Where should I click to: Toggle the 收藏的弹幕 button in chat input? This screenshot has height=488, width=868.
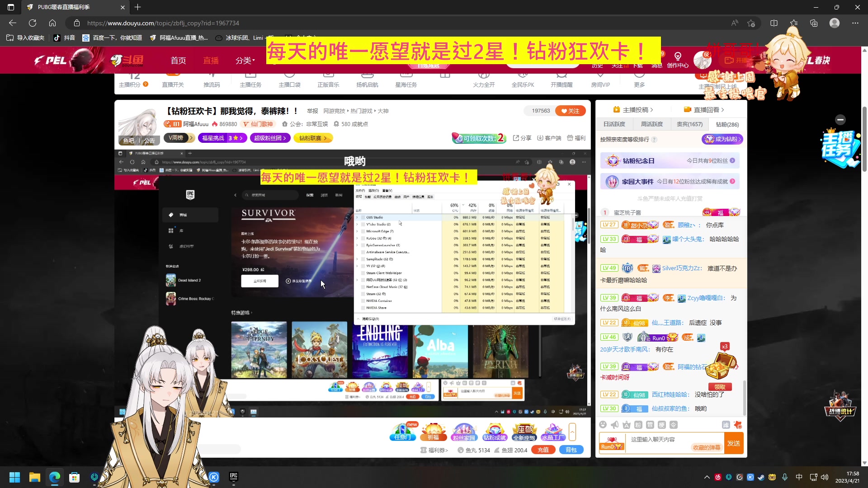click(707, 447)
